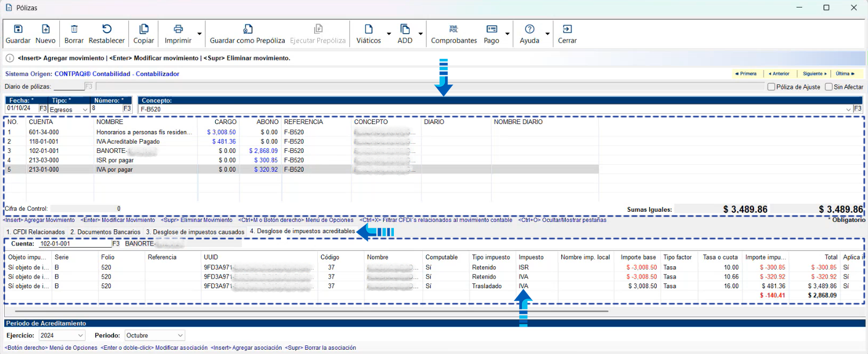The width and height of the screenshot is (868, 354).
Task: Open the Imprimir printer icon
Action: 178,29
